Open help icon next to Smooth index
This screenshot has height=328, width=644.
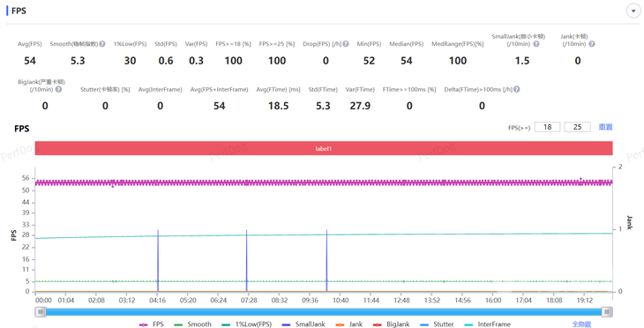click(x=102, y=44)
